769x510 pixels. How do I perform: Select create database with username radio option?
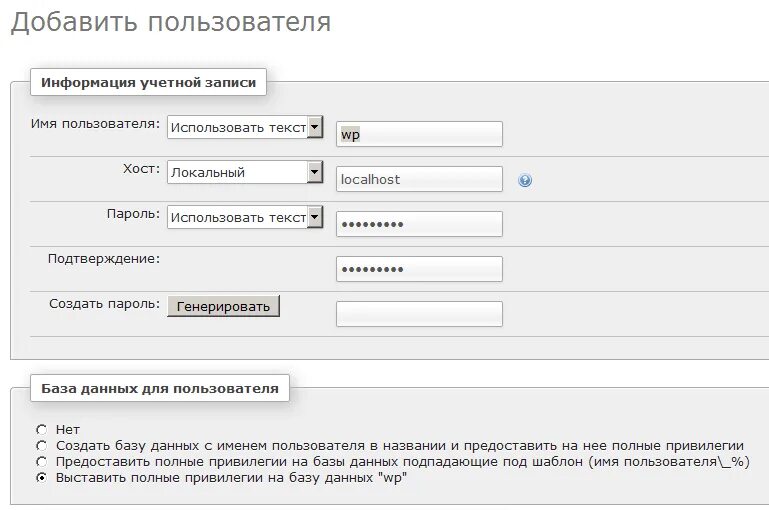pos(41,445)
